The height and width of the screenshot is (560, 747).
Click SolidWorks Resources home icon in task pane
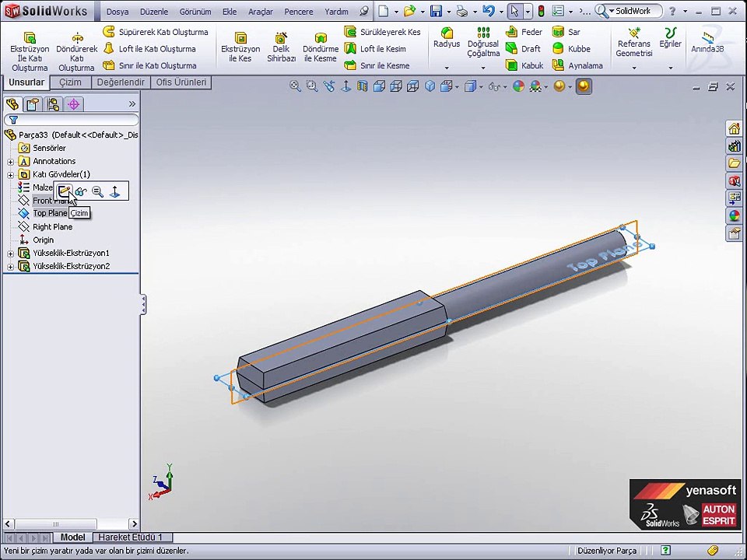coord(734,128)
